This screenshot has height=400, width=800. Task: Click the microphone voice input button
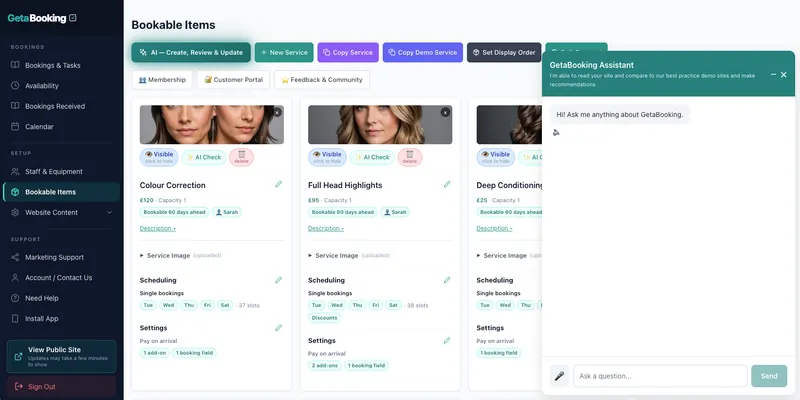point(559,376)
